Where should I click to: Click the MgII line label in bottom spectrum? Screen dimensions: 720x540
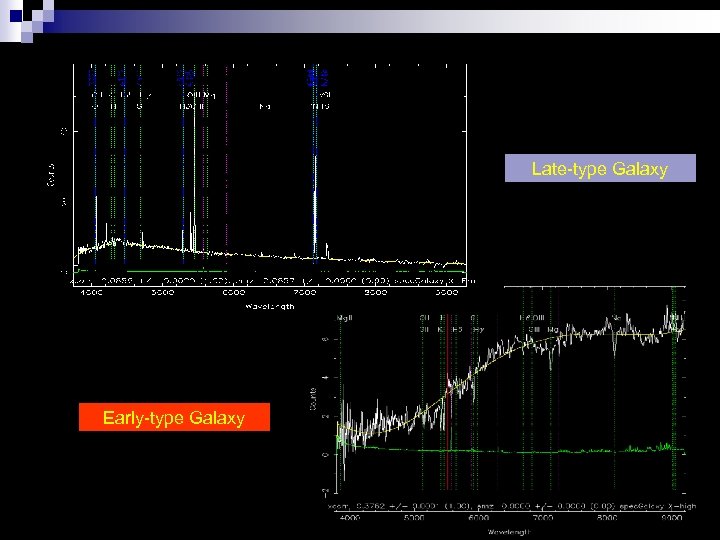[345, 318]
